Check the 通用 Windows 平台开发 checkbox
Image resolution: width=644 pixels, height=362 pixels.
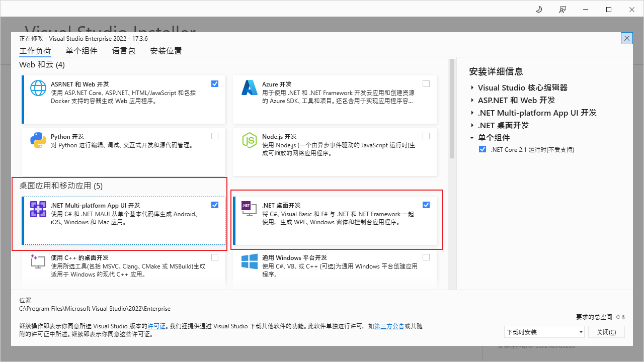[426, 257]
